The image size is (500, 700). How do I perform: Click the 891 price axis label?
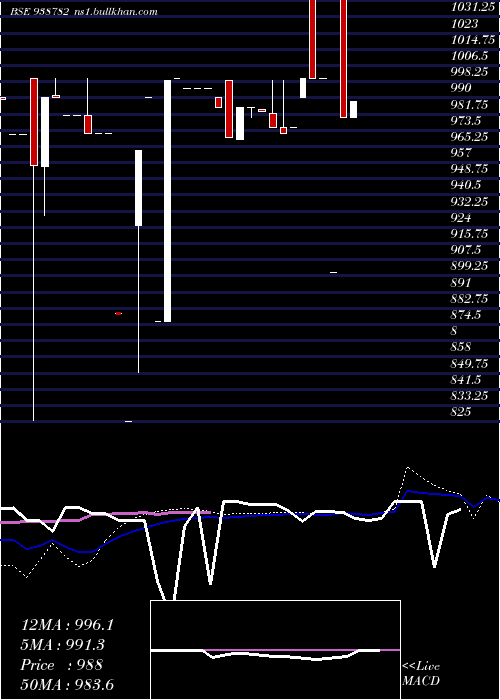[x=461, y=283]
